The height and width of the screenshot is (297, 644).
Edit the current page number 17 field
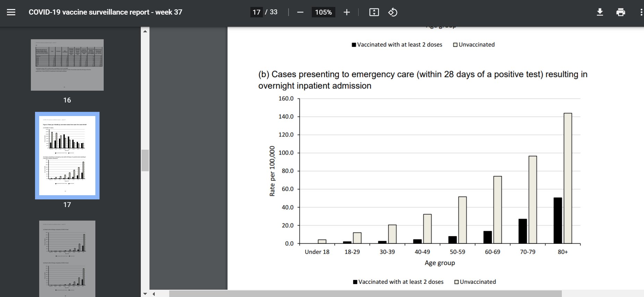point(257,12)
